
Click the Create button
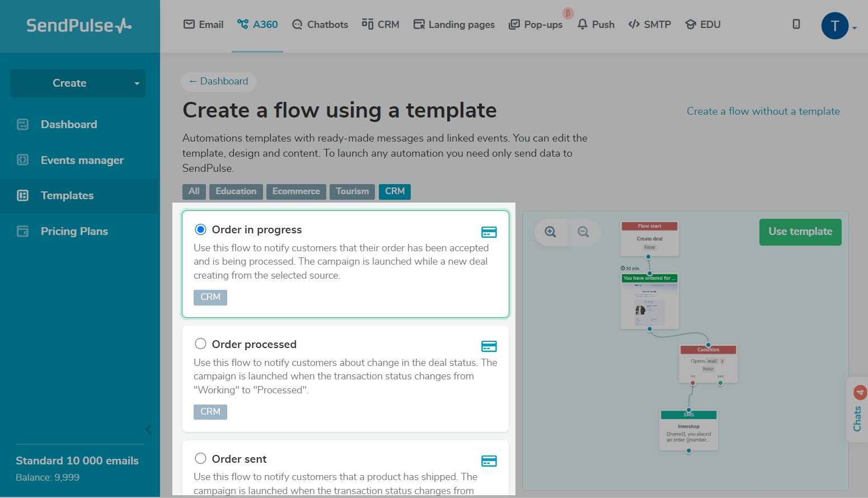[x=69, y=83]
